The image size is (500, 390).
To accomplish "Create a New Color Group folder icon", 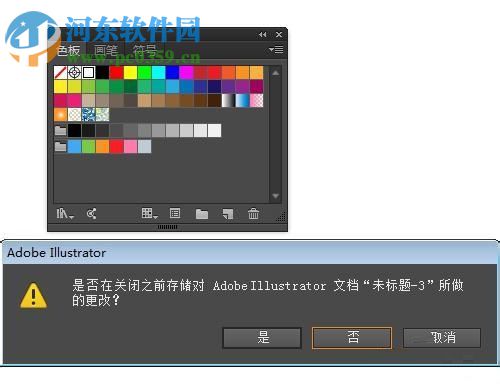I will [x=202, y=214].
